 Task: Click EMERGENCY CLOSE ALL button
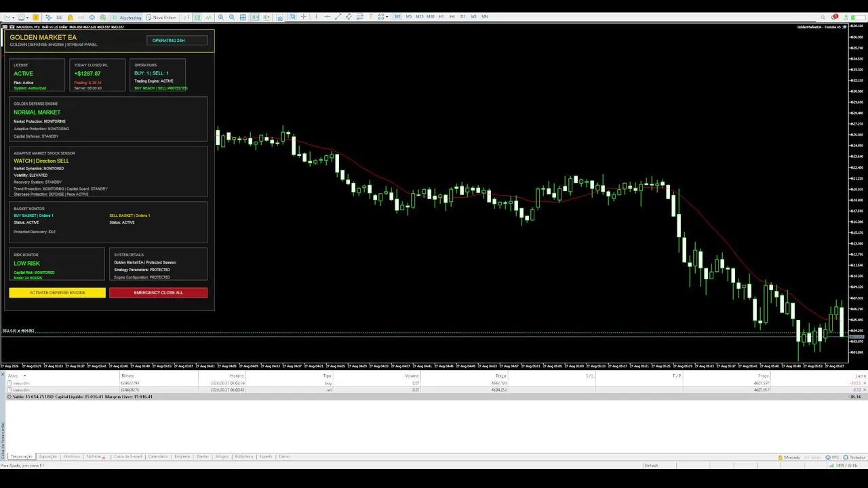pos(158,293)
